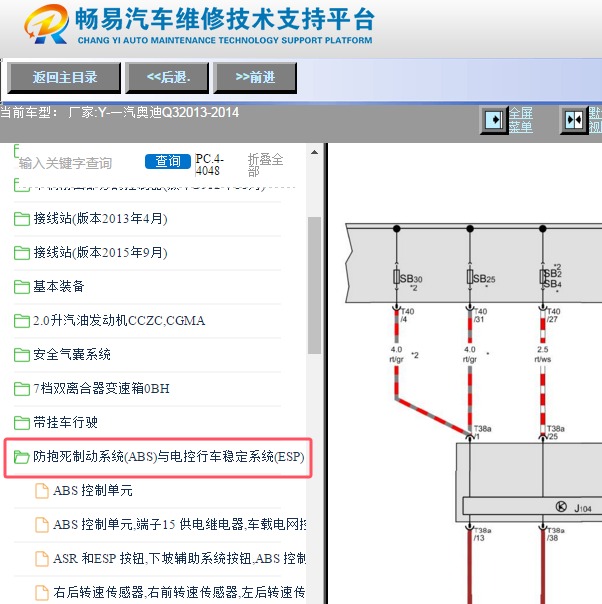This screenshot has height=604, width=602.
Task: Open 带挂车行驶 folder
Action: coord(65,422)
